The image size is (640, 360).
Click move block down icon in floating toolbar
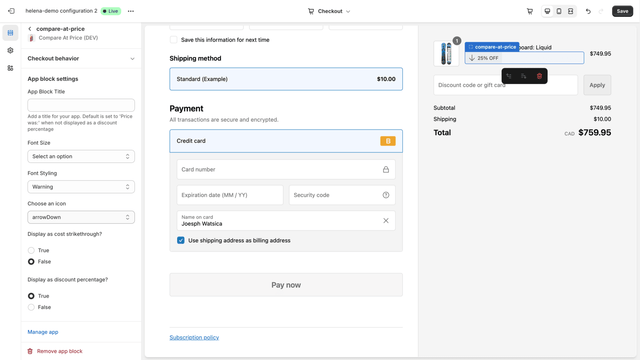[524, 76]
